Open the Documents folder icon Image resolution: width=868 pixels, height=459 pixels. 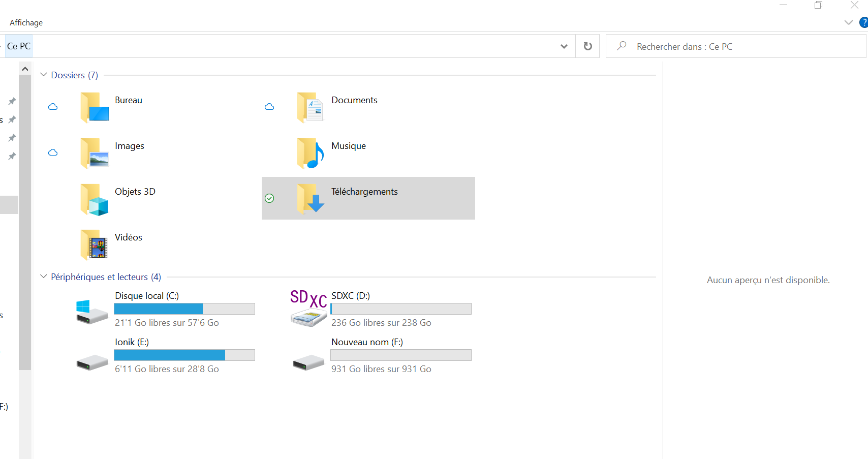(x=311, y=107)
